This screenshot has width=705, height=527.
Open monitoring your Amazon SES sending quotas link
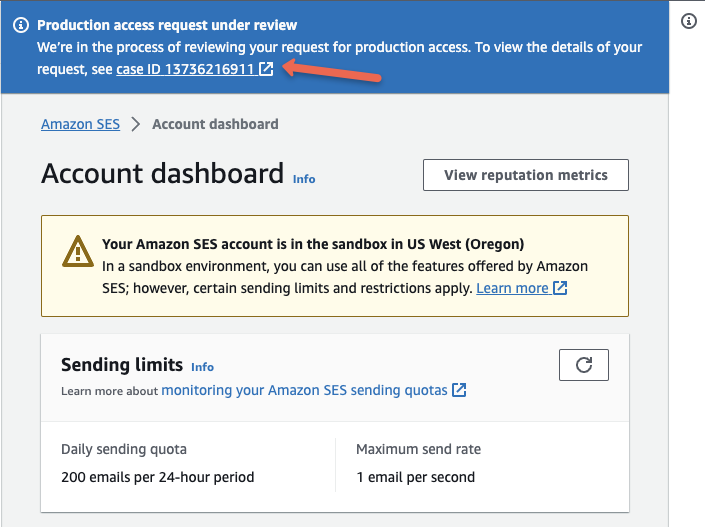click(x=314, y=390)
